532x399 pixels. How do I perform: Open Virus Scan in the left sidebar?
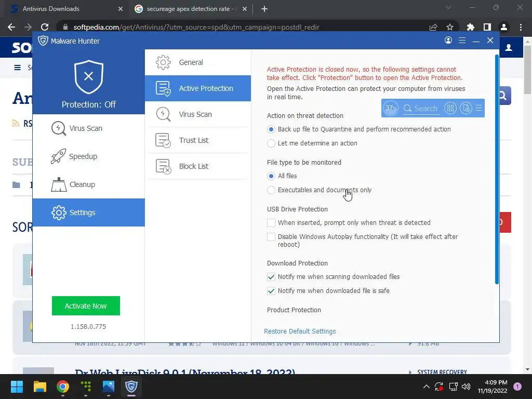[x=88, y=128]
